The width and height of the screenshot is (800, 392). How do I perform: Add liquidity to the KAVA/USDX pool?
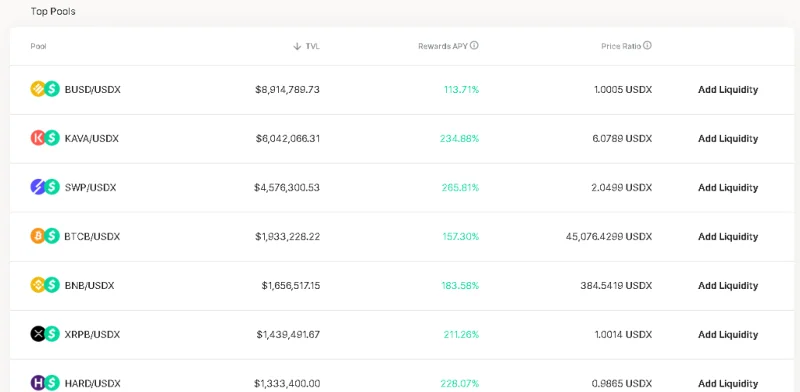point(728,138)
